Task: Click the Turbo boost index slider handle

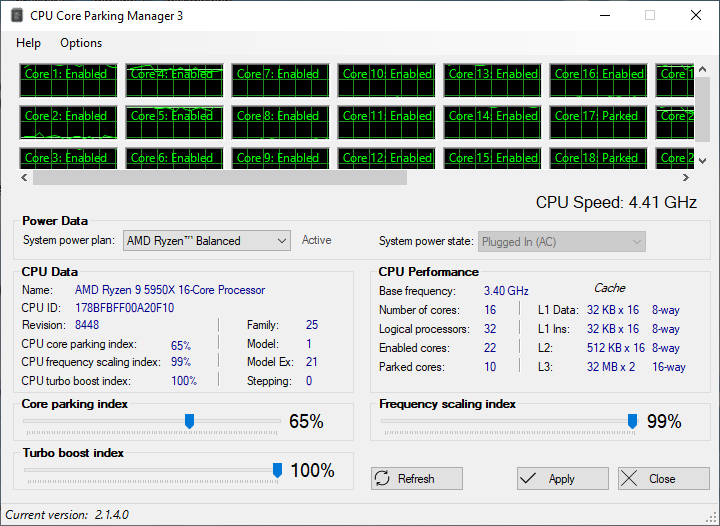Action: pos(277,470)
